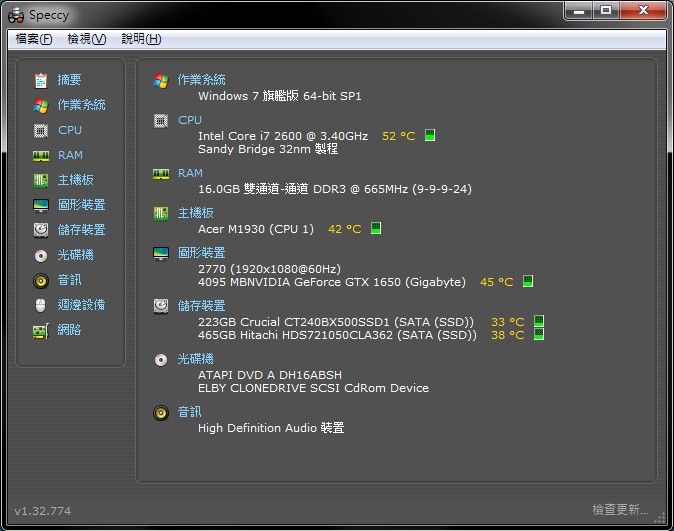Screen dimensions: 674x531
Task: Open the 說明(H) help menu
Action: [x=140, y=39]
